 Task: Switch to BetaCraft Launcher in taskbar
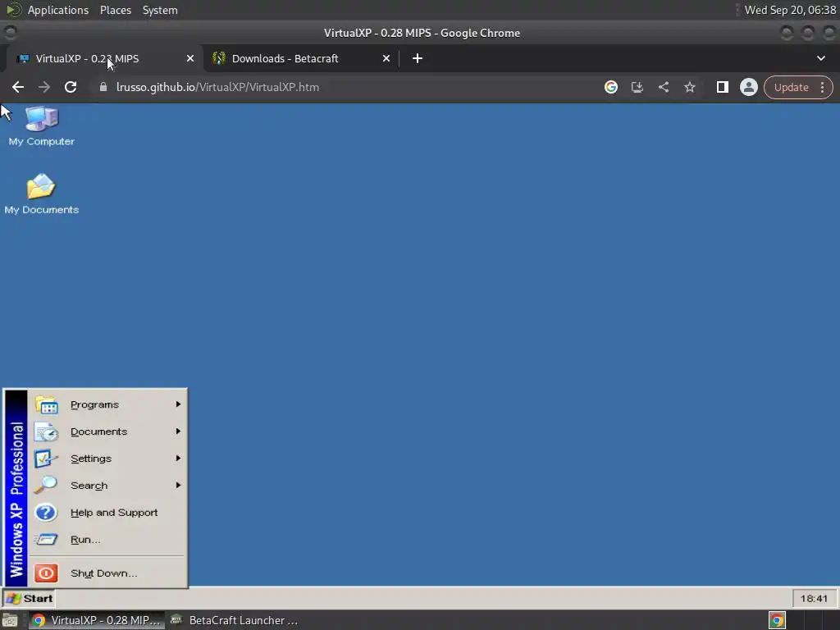click(234, 620)
